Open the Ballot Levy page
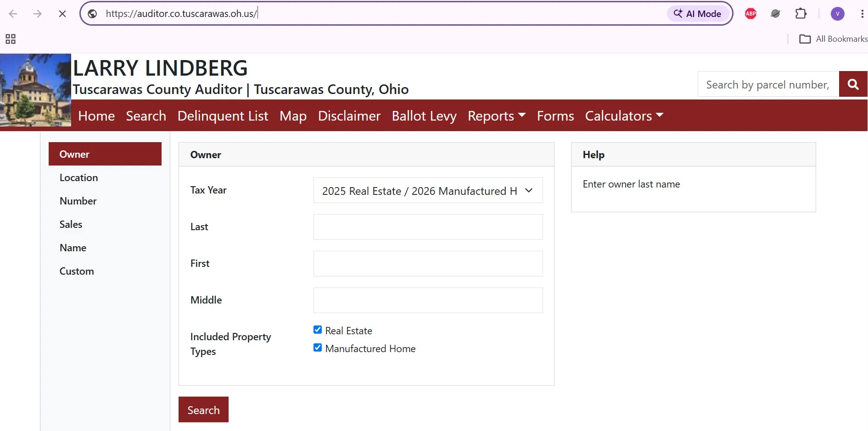868x431 pixels. (x=424, y=116)
